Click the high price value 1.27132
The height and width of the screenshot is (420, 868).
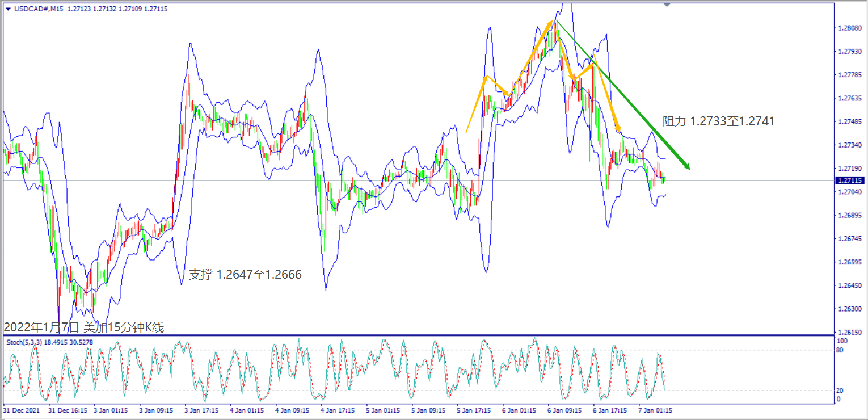(106, 9)
